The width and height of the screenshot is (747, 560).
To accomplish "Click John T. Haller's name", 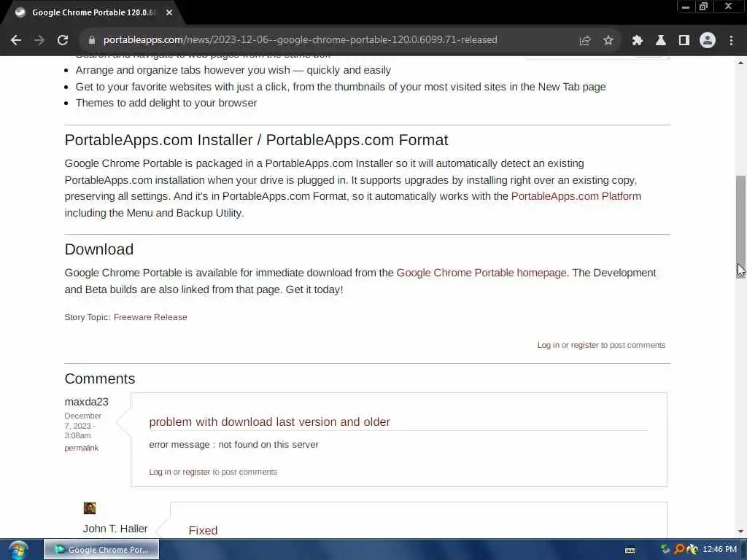I will pos(115,529).
